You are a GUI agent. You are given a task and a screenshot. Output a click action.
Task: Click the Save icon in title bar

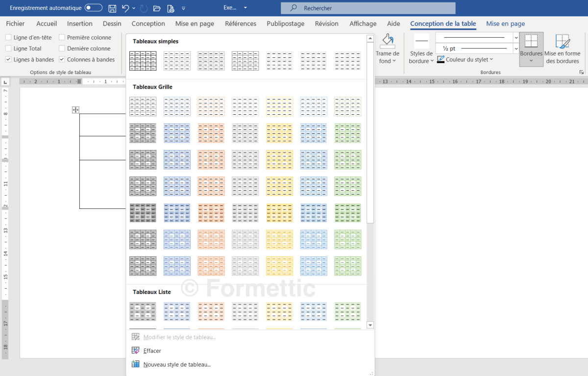(x=112, y=8)
